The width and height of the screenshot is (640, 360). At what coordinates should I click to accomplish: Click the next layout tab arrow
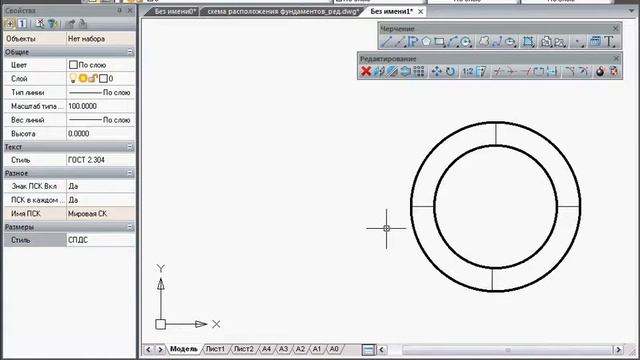(x=160, y=349)
